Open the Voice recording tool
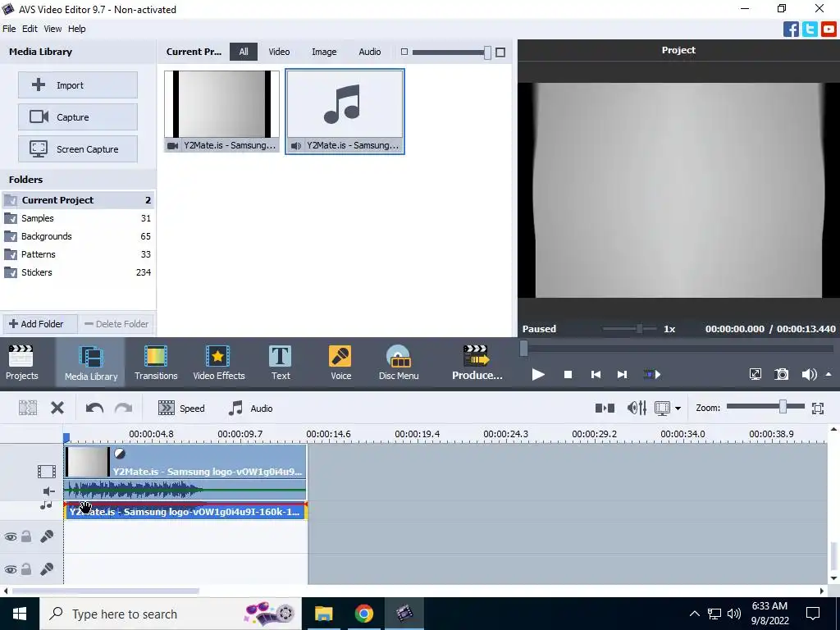This screenshot has height=630, width=840. point(340,362)
